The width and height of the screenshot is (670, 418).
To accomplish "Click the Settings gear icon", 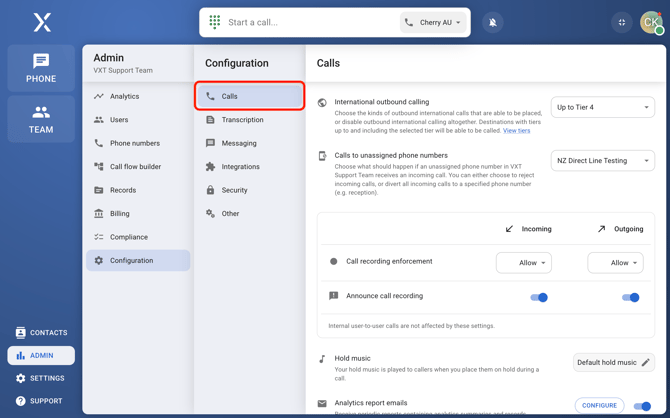I will (x=21, y=378).
